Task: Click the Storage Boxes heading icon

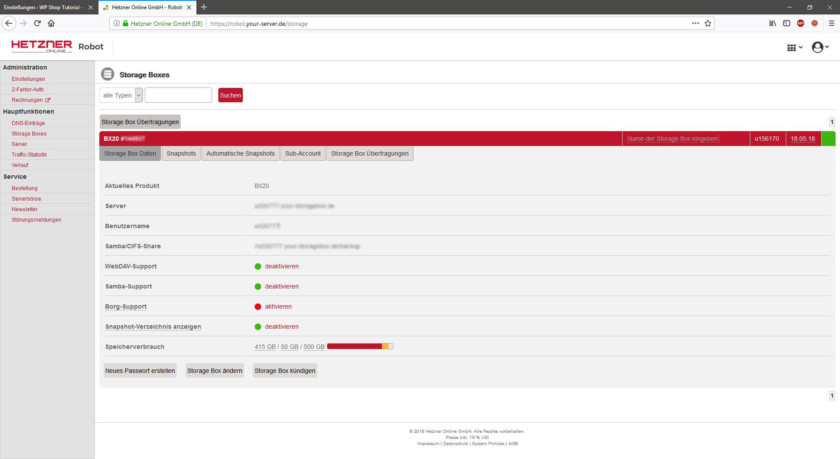Action: coord(108,74)
